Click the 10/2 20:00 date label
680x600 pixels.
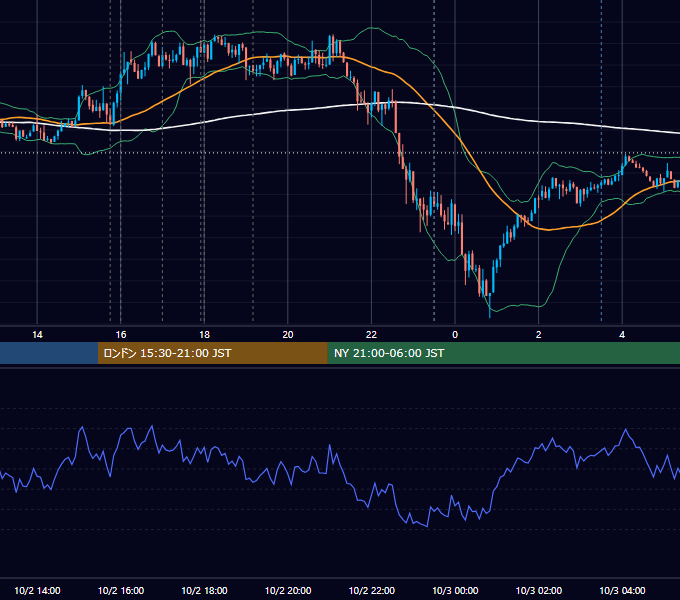288,590
